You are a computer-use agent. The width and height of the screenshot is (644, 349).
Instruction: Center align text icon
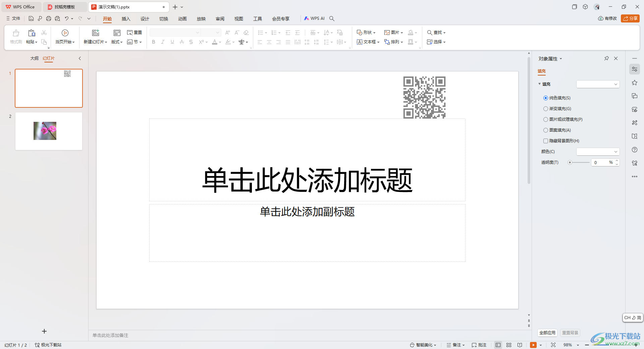pyautogui.click(x=269, y=42)
